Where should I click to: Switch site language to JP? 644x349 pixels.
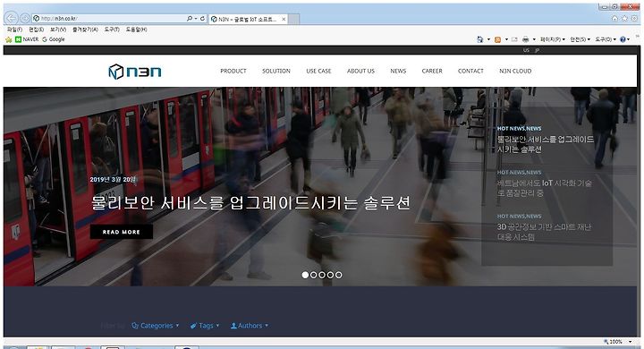click(x=537, y=50)
